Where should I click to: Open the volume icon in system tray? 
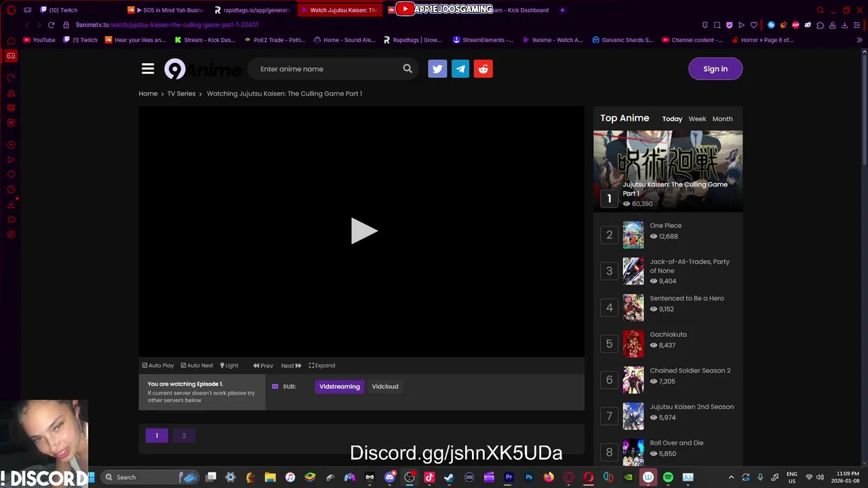click(820, 477)
